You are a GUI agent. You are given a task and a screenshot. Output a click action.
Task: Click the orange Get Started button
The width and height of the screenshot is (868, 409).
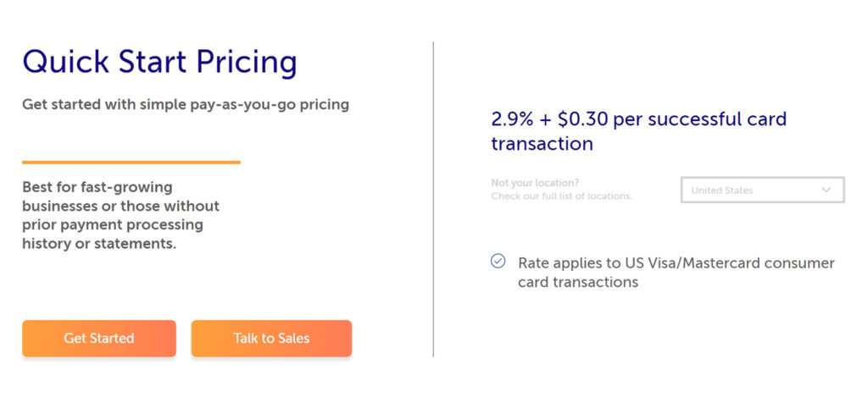click(x=99, y=338)
